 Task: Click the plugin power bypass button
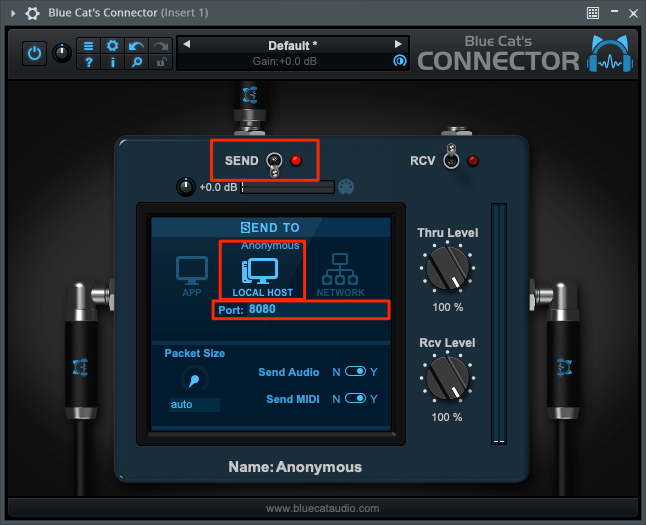click(x=34, y=53)
